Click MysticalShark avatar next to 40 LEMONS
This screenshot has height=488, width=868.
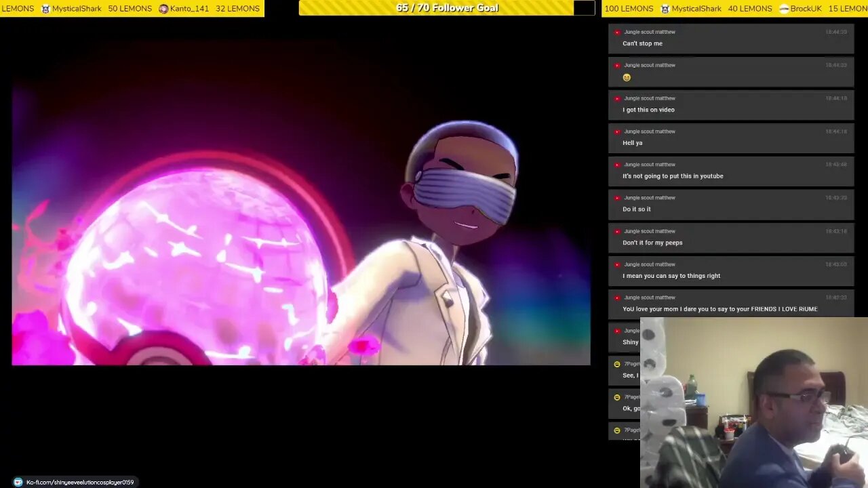665,9
